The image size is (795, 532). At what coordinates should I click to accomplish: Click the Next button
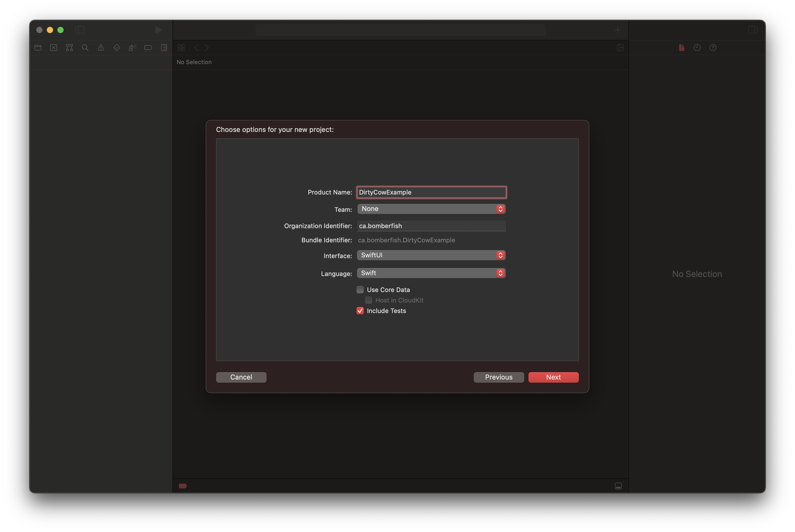(553, 377)
